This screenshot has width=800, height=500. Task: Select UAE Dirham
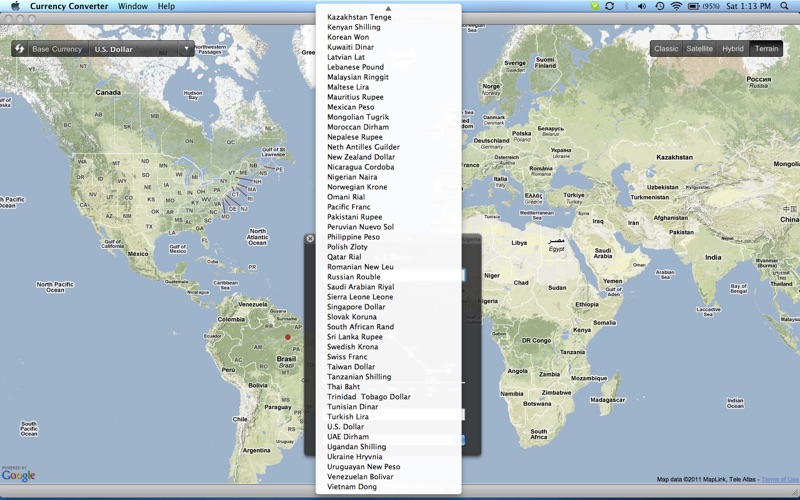point(389,437)
